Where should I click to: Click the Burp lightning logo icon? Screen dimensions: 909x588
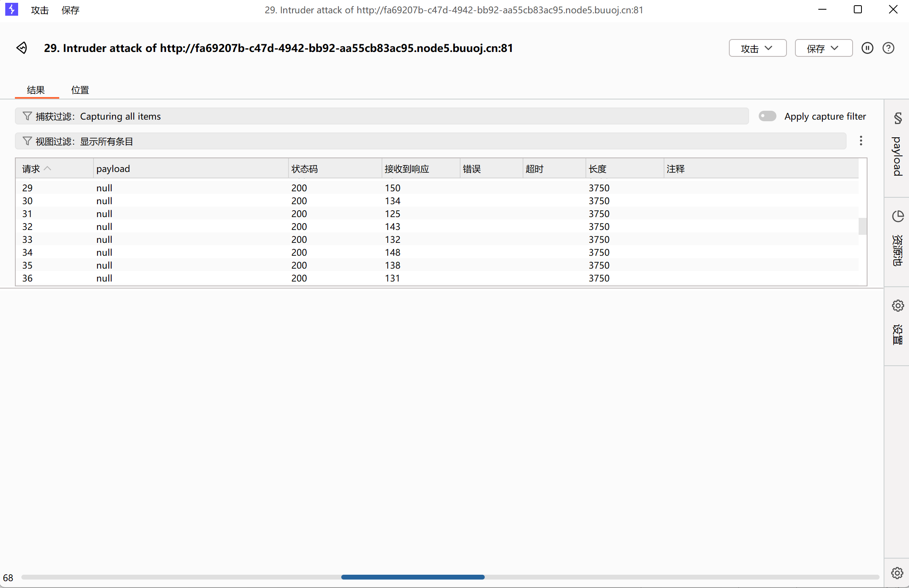click(12, 9)
